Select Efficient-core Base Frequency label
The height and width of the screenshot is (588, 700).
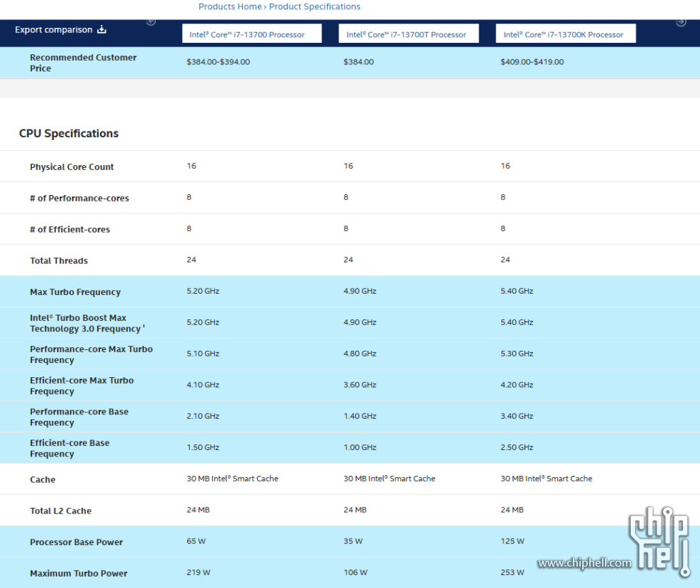tap(70, 448)
